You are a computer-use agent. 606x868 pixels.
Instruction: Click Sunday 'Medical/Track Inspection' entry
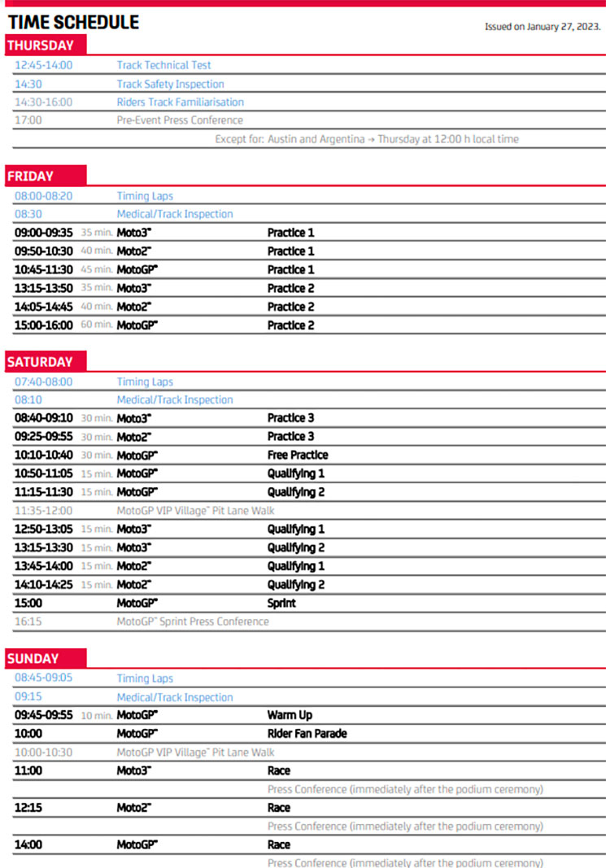tap(174, 697)
